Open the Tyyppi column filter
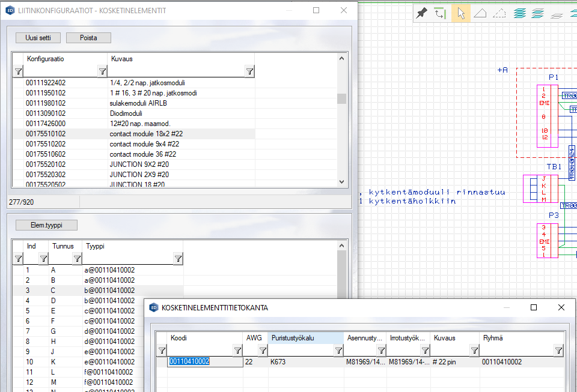577x392 pixels. pyautogui.click(x=178, y=259)
